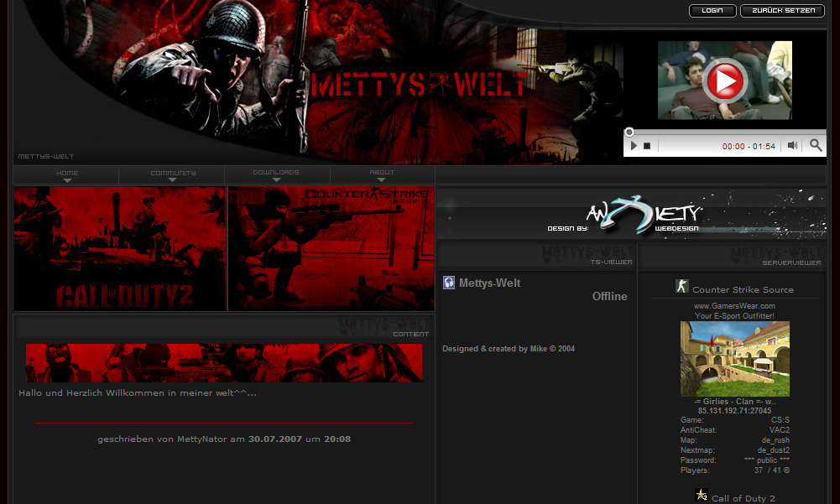The image size is (840, 504).
Task: Click the red soldiers banner in content area
Action: (224, 362)
